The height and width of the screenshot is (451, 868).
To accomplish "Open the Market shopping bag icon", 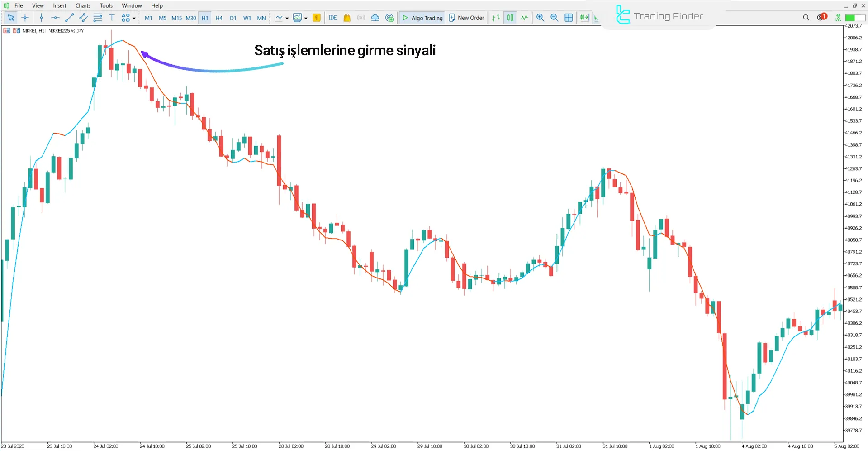I will [x=346, y=18].
